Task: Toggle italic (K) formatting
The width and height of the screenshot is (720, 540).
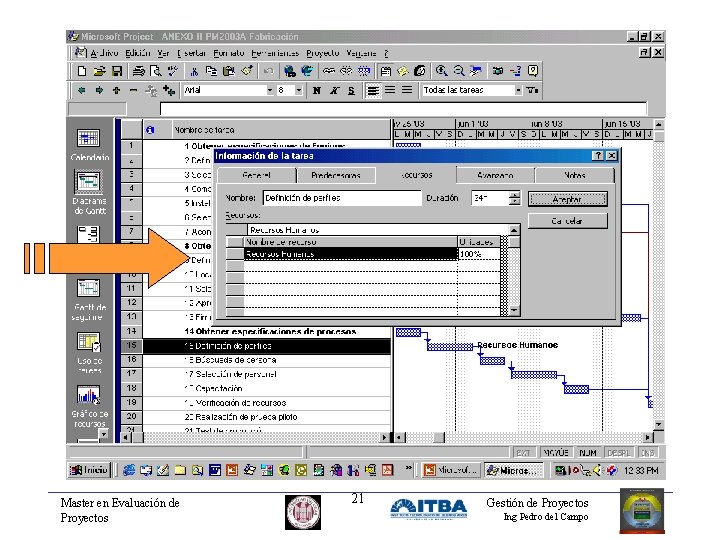Action: tap(334, 90)
